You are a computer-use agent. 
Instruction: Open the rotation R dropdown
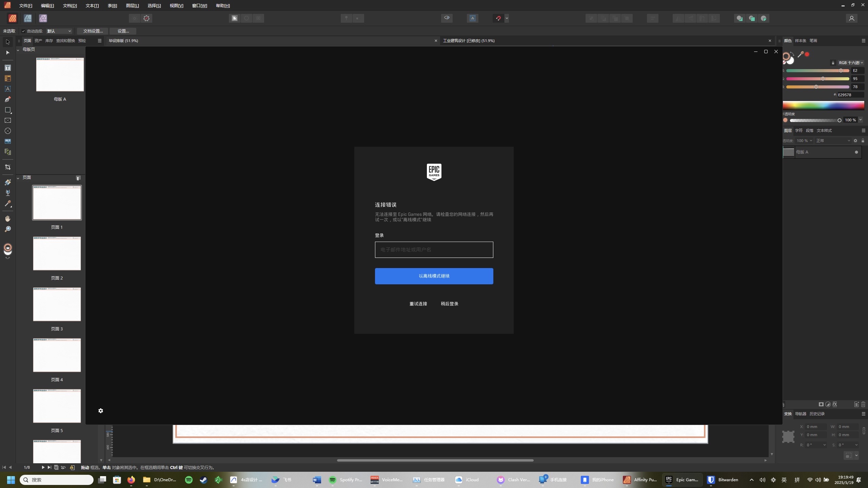point(824,445)
